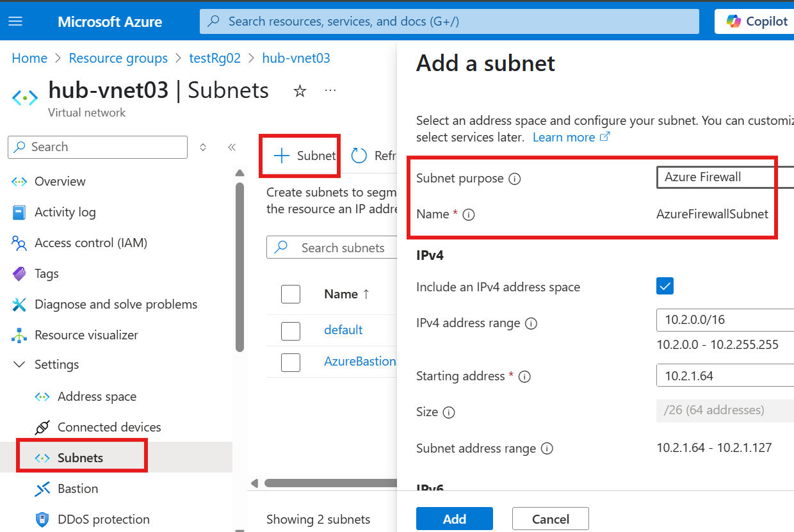
Task: Open Access control (IAM)
Action: 90,243
